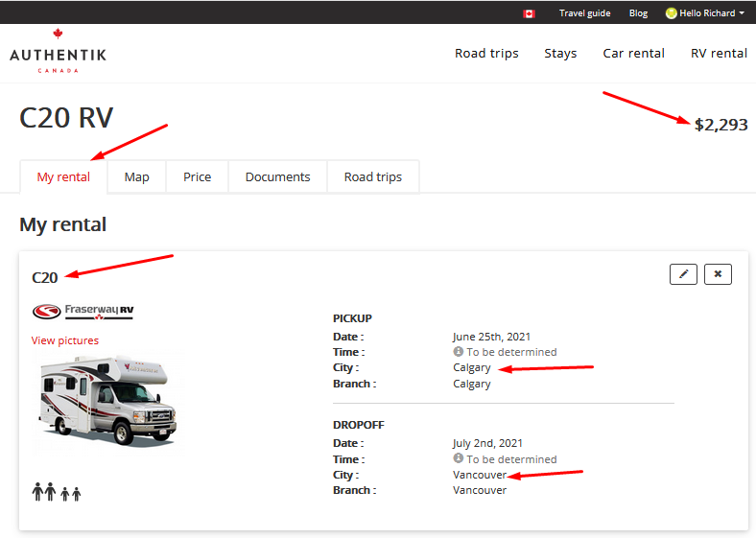
Task: Click the pencil edit rental icon
Action: (683, 274)
